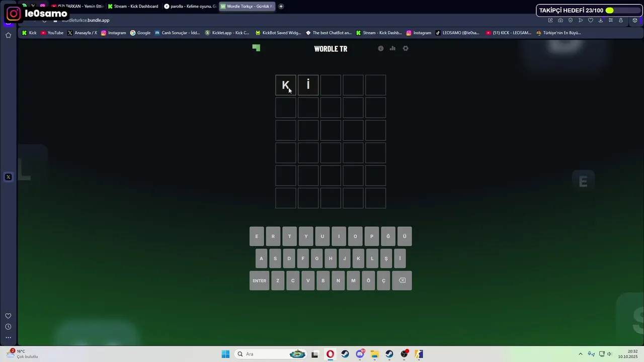Image resolution: width=644 pixels, height=362 pixels.
Task: Open the Windows Start menu
Action: (x=225, y=354)
